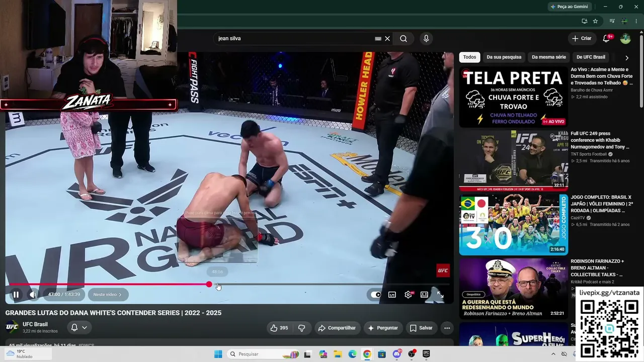Open 'Ao Vivo: Acalme a Mente' video title

tap(602, 76)
